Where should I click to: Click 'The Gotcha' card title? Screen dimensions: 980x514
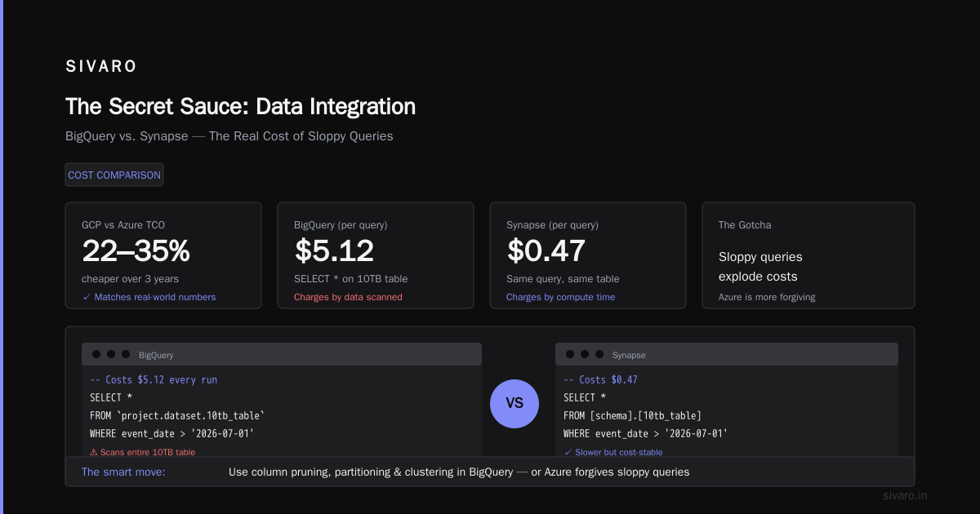pyautogui.click(x=745, y=224)
